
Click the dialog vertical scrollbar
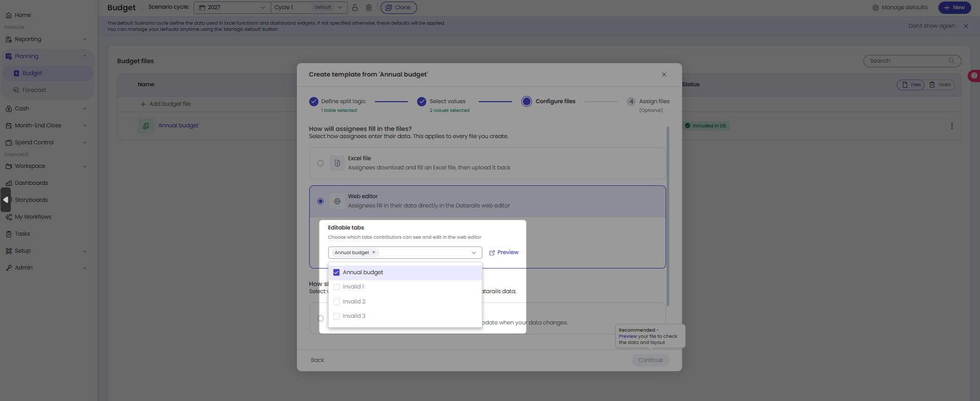668,216
